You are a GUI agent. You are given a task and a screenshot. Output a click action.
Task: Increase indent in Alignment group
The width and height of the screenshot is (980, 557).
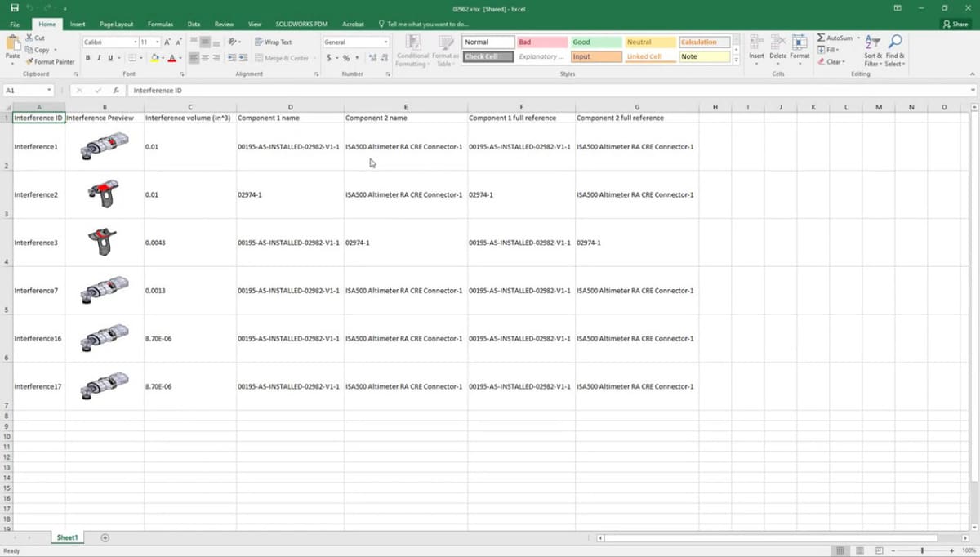[243, 58]
